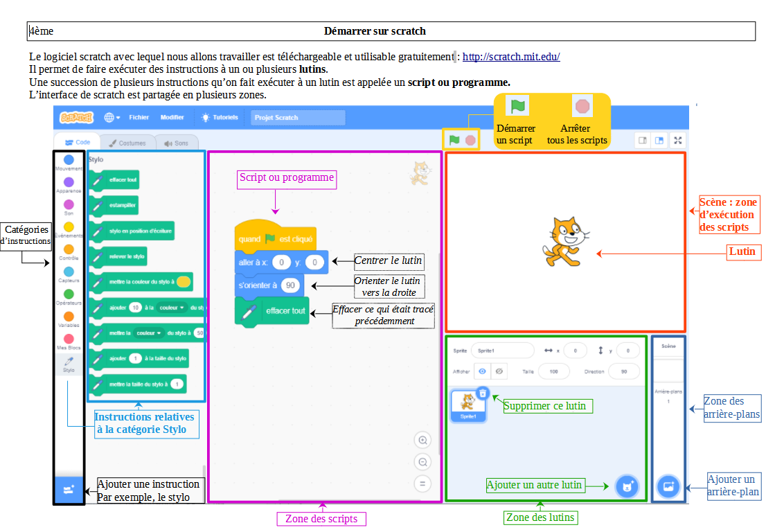This screenshot has height=532, width=766.
Task: Open the Fichier menu
Action: [x=139, y=118]
